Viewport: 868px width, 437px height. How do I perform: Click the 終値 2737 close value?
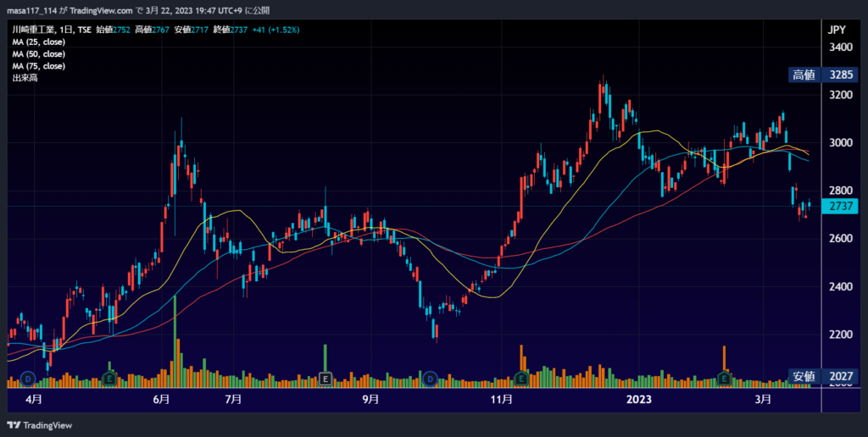coord(231,30)
